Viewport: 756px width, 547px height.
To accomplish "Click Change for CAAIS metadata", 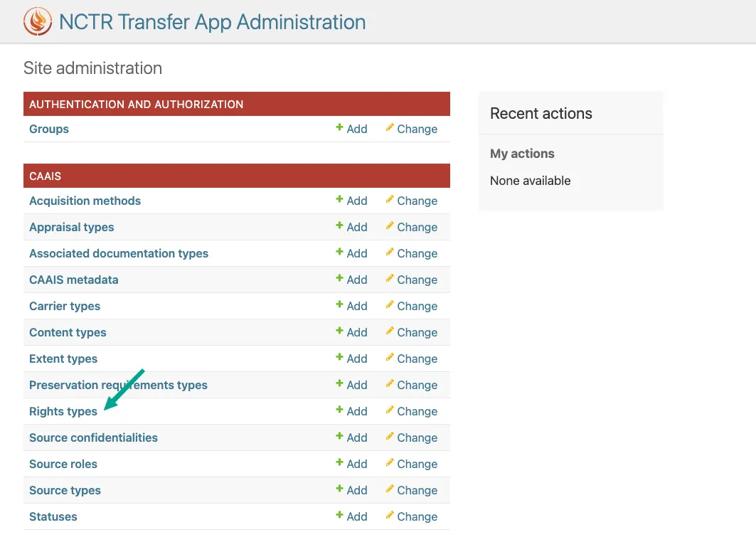I will [417, 280].
